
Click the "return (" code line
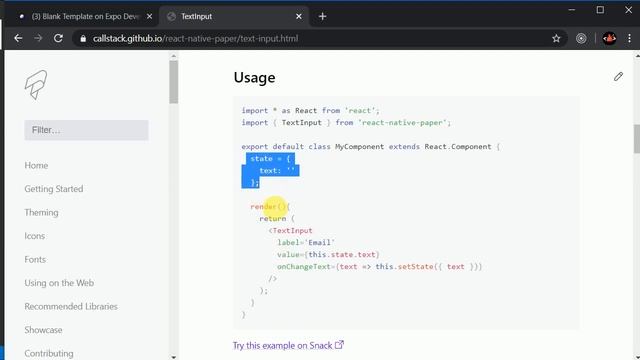tap(277, 218)
